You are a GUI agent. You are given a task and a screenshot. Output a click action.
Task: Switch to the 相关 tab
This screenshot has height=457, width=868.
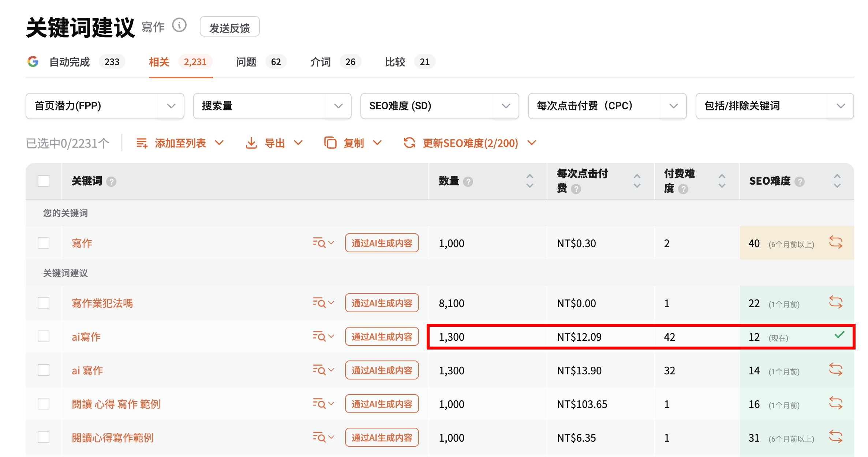181,62
